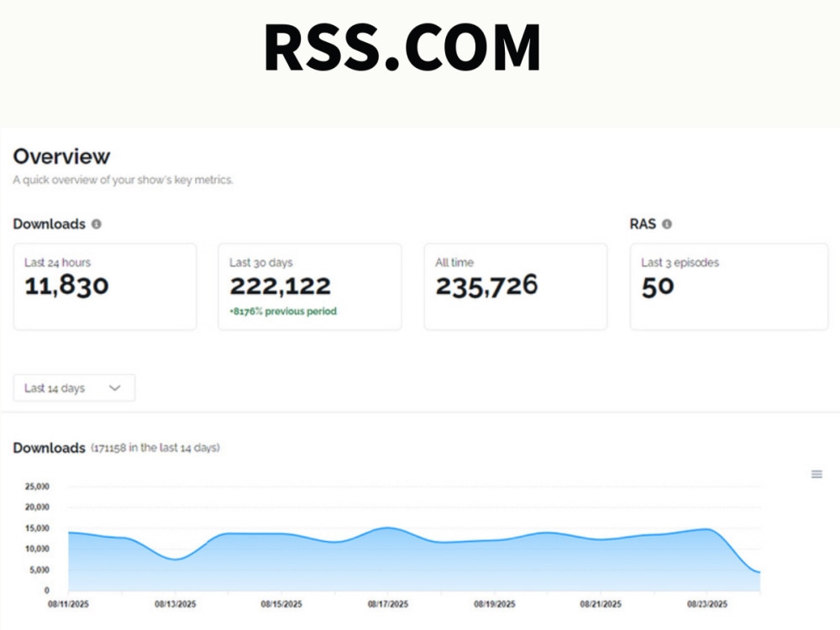Click the 10,000 y-axis label
Screen dimensions: 840x630
click(x=37, y=549)
